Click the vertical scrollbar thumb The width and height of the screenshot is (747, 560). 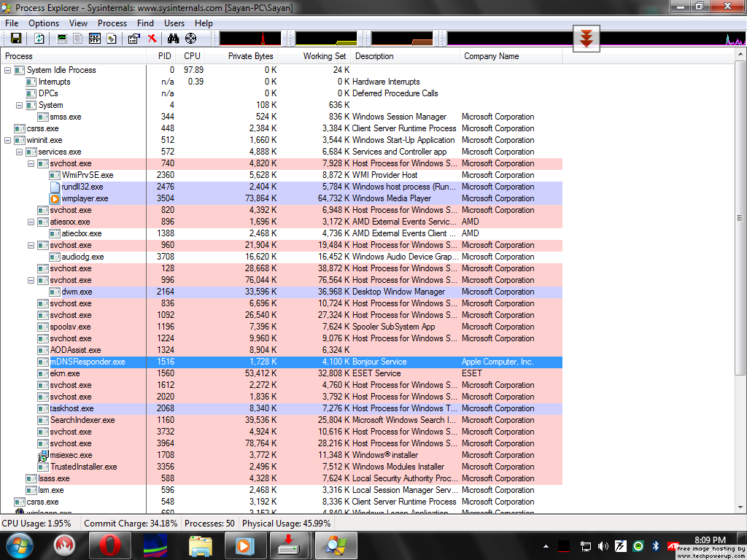740,217
